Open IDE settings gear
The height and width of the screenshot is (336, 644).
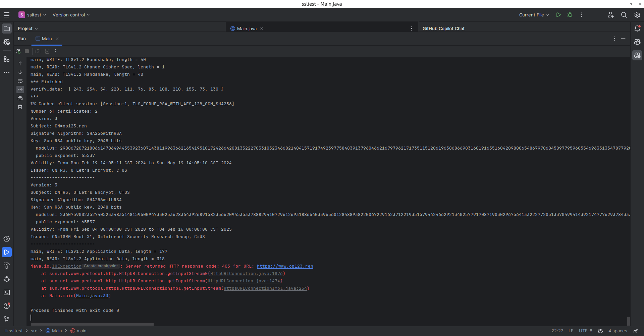[x=637, y=15]
